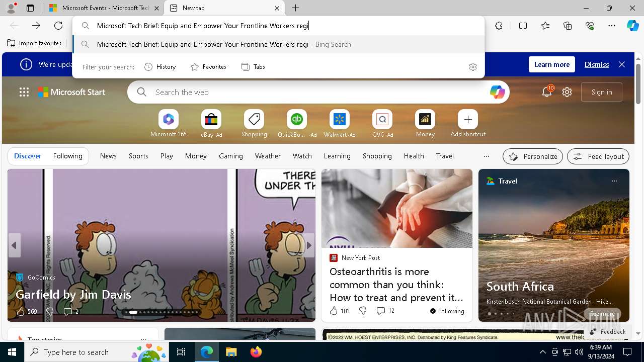
Task: Open notifications bell with badge
Action: pyautogui.click(x=547, y=92)
